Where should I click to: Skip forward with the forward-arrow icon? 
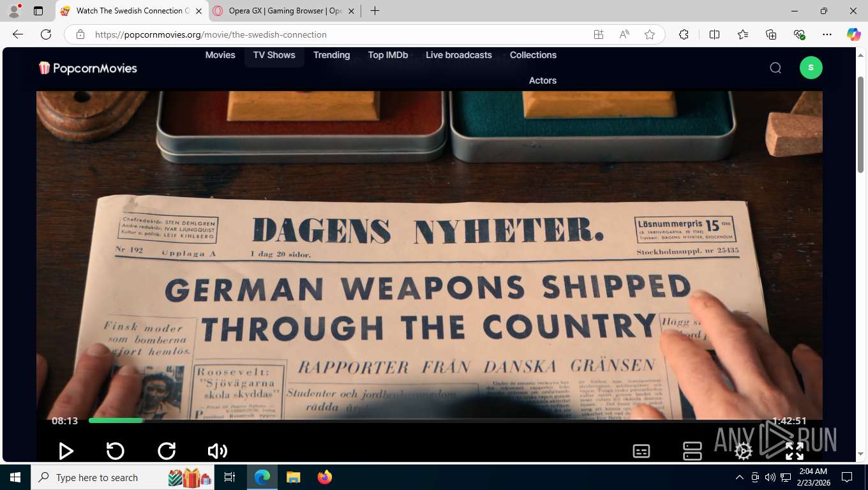[167, 451]
